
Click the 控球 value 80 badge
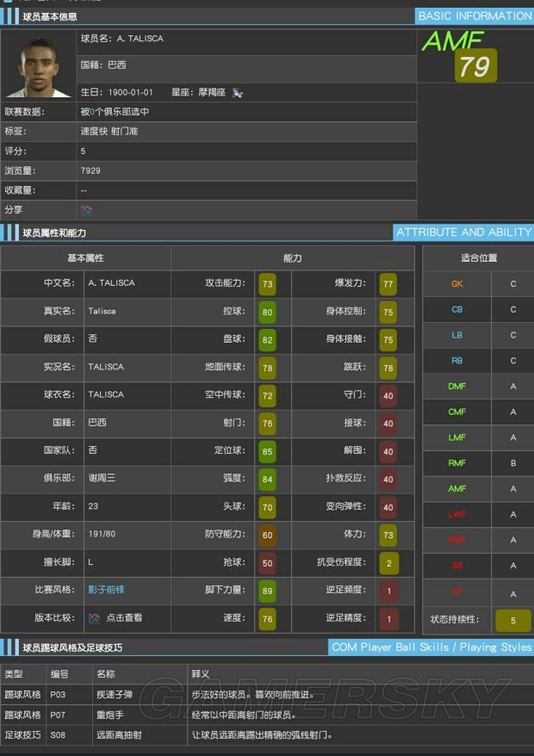coord(267,312)
